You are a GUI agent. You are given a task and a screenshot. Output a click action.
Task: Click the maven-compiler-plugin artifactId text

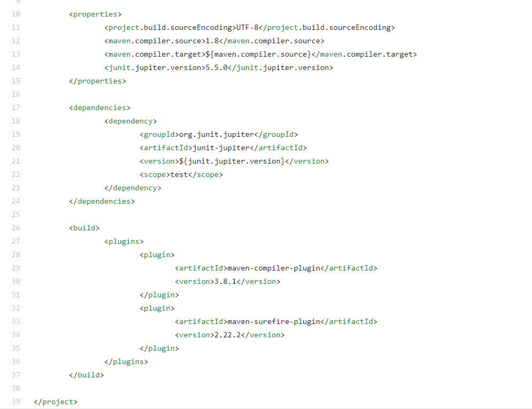(274, 268)
